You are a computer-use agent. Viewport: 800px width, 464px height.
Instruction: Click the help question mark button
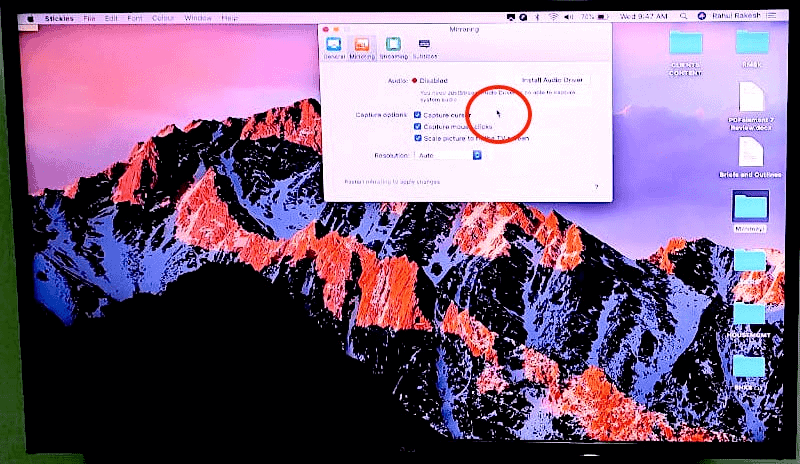click(596, 187)
